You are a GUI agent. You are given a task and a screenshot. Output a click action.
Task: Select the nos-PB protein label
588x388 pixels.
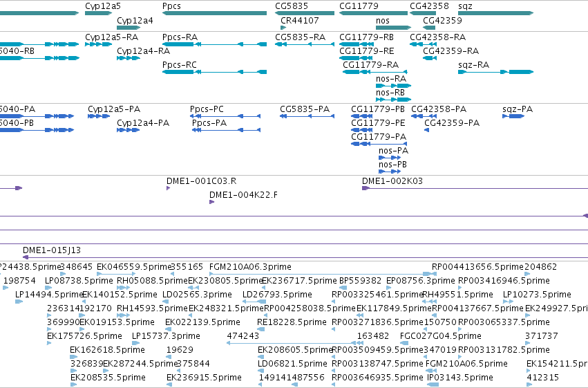[392, 165]
